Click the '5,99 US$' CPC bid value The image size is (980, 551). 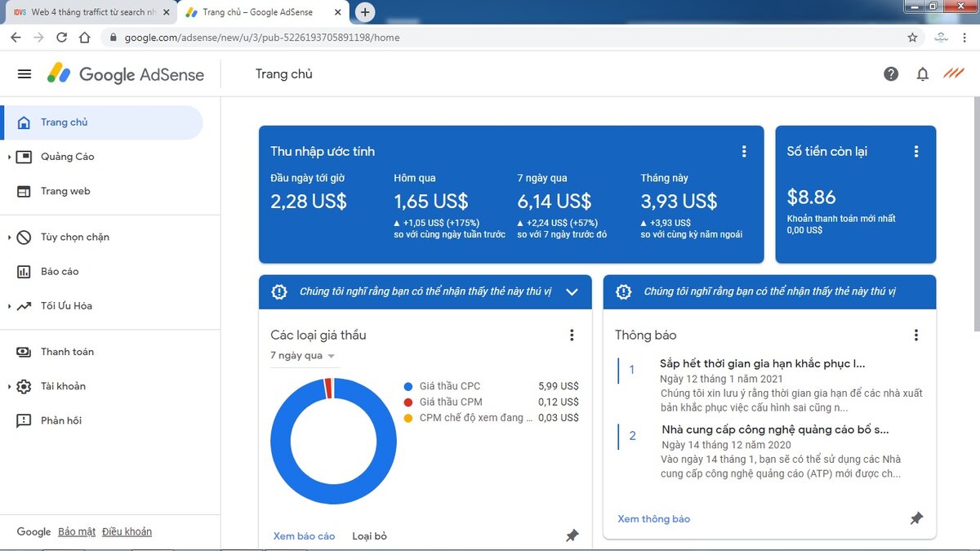[x=559, y=386]
